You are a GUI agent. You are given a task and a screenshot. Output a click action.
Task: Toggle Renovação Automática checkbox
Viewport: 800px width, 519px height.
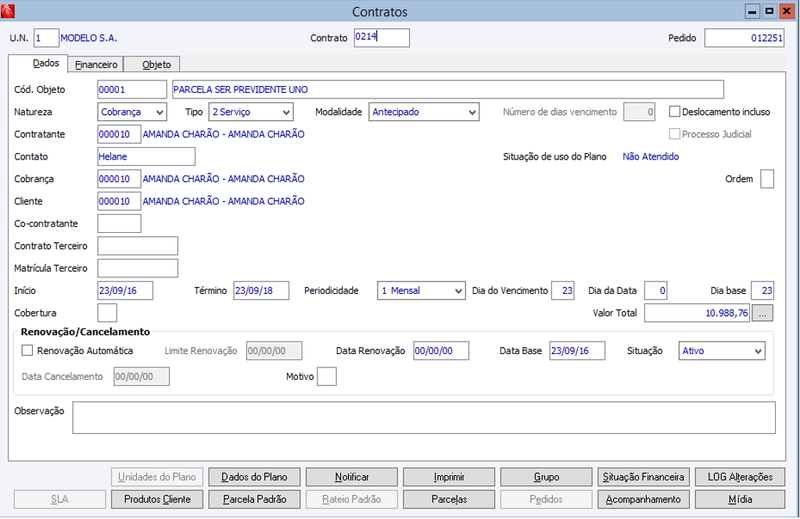tap(27, 351)
